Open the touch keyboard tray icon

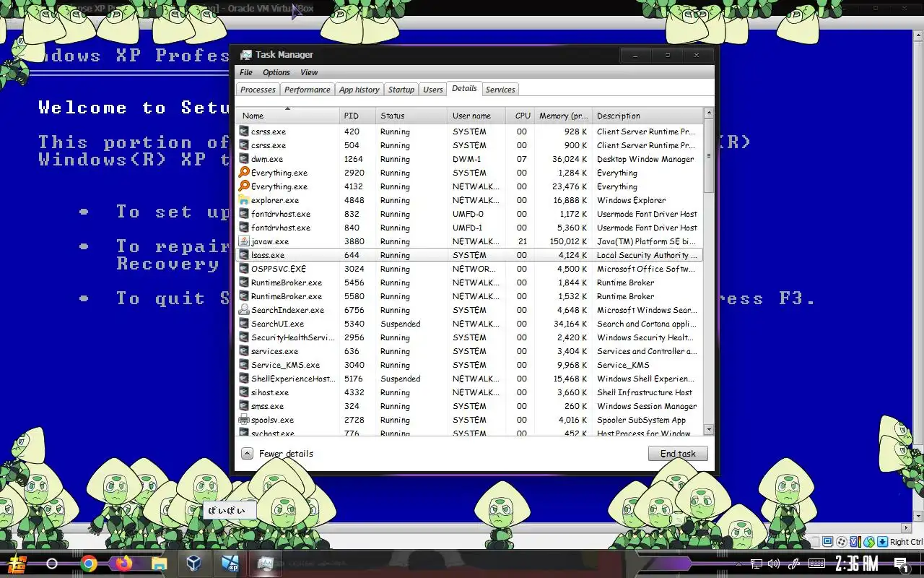click(x=816, y=564)
